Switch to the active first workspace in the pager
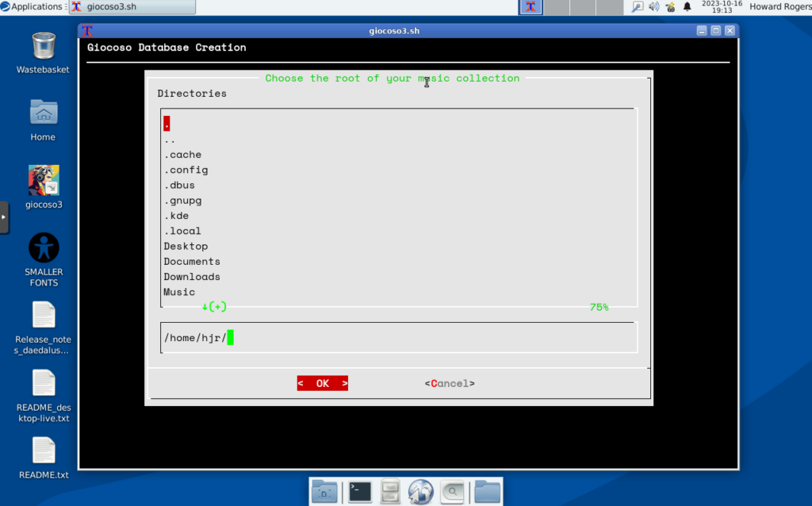The width and height of the screenshot is (812, 506). point(530,6)
